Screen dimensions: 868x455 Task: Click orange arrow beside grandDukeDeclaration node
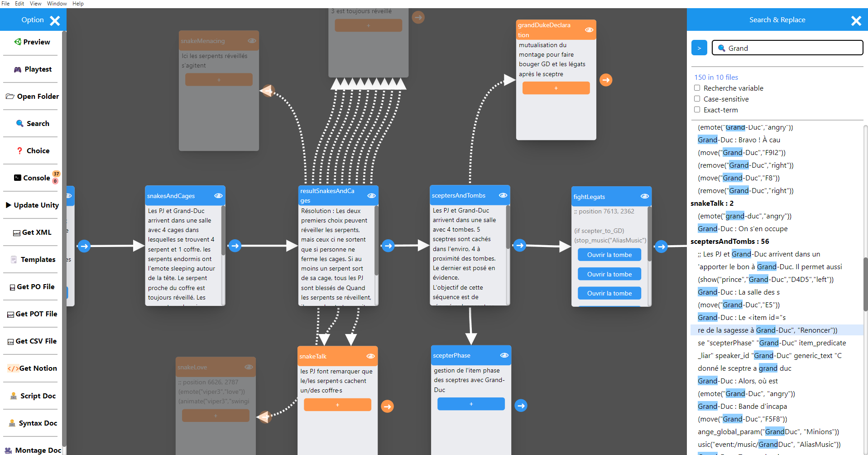pos(606,80)
